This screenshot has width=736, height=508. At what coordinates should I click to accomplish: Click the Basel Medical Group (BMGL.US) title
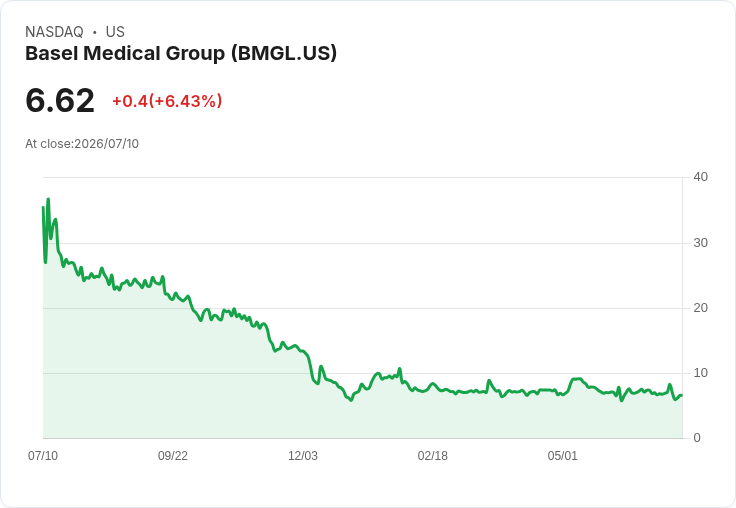coord(181,54)
